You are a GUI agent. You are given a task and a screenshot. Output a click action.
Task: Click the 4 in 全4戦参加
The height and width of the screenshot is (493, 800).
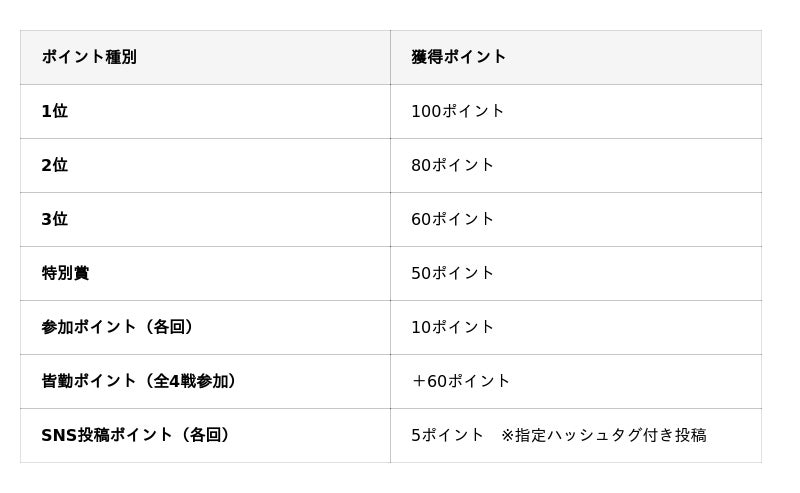pyautogui.click(x=175, y=381)
